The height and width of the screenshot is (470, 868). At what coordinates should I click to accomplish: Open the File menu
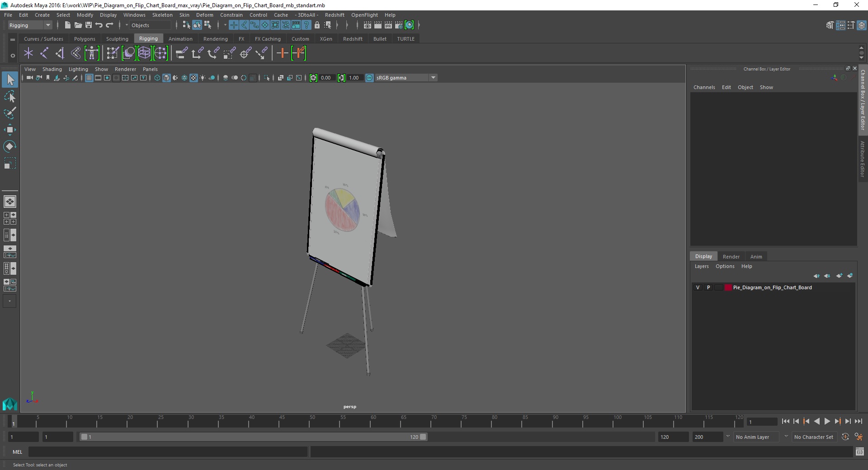click(8, 15)
